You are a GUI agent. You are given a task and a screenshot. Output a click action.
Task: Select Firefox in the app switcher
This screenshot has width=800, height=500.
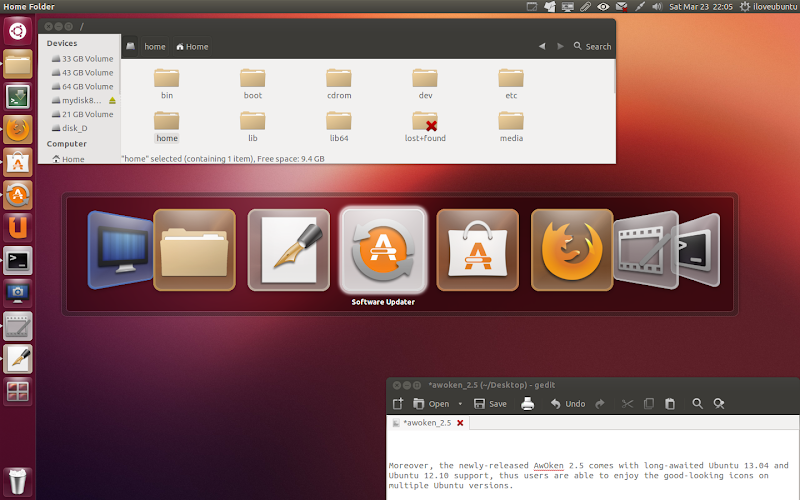tap(572, 250)
